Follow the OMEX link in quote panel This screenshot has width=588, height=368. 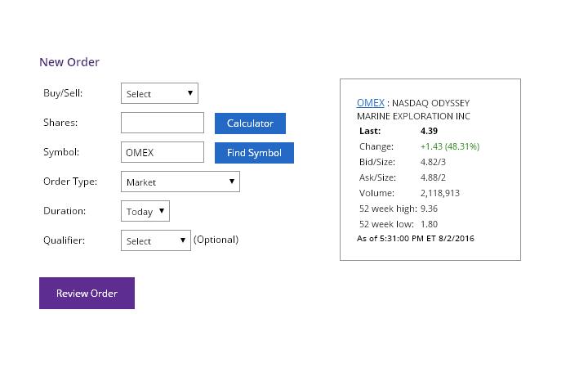(x=370, y=103)
